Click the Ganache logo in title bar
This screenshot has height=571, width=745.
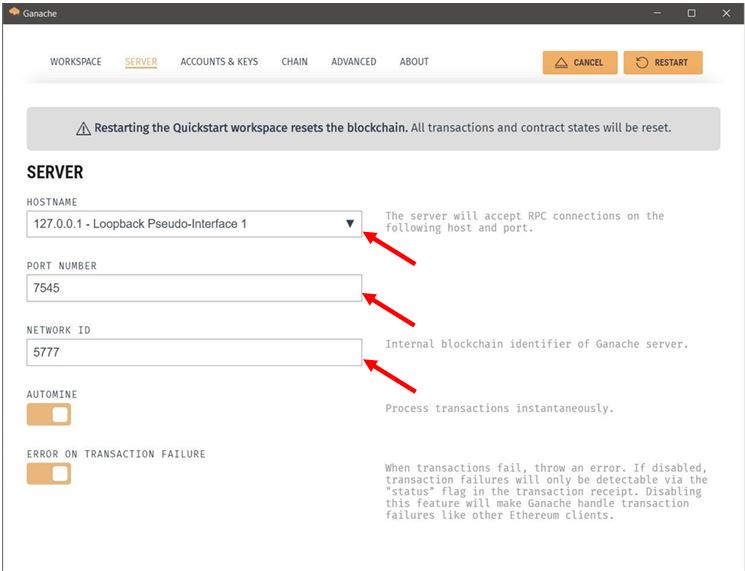(13, 13)
